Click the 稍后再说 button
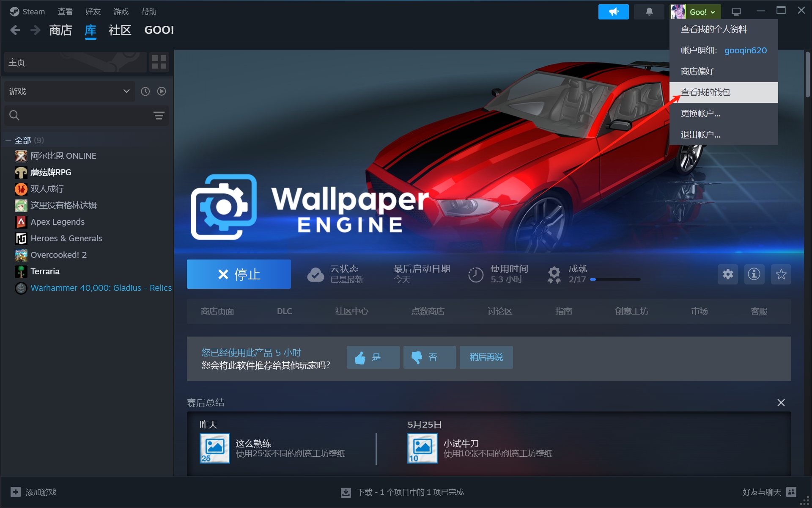812x508 pixels. 486,357
